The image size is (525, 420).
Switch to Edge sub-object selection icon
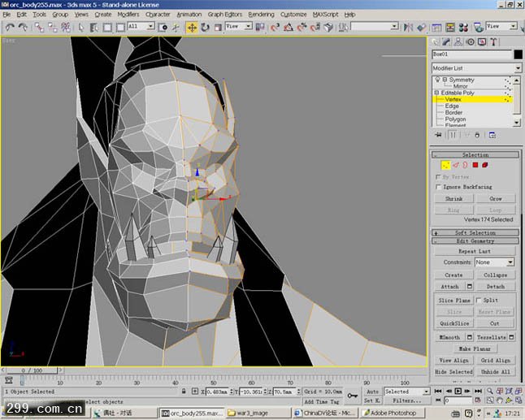point(456,165)
